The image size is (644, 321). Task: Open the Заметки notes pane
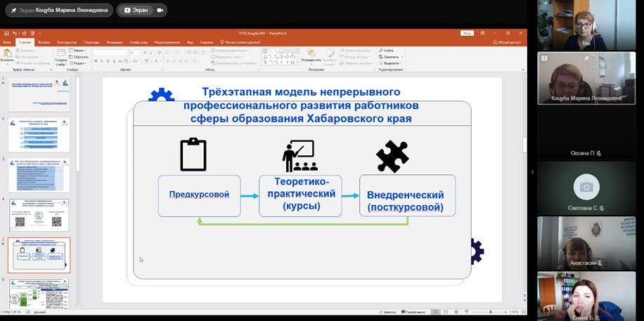point(386,312)
